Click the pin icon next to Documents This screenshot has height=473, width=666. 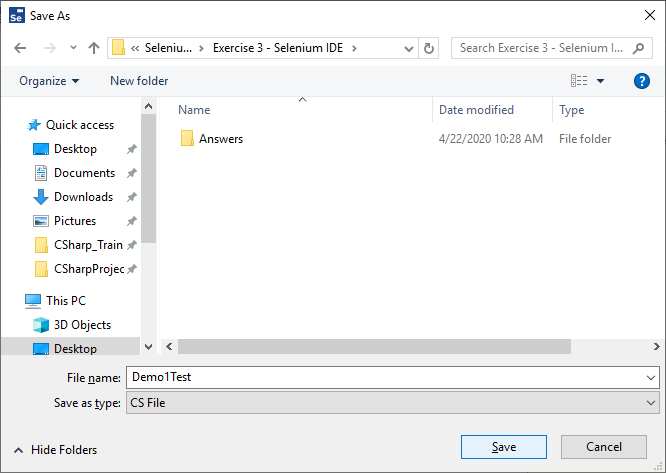point(132,173)
